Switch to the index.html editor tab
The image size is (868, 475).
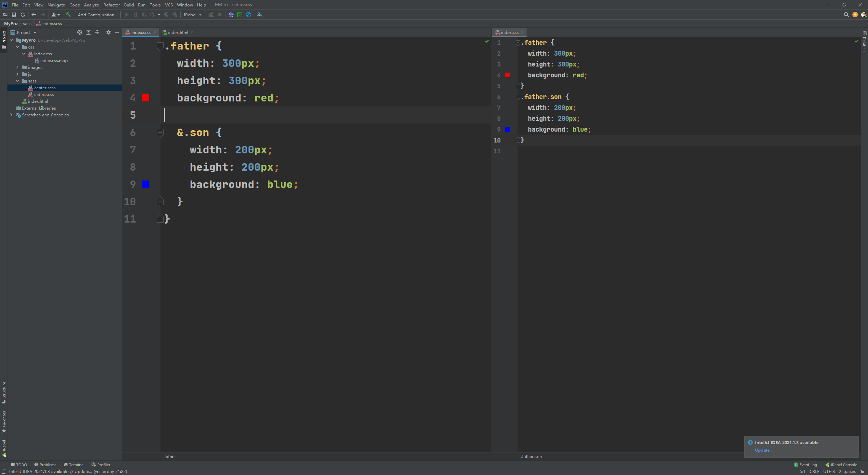[x=178, y=32]
